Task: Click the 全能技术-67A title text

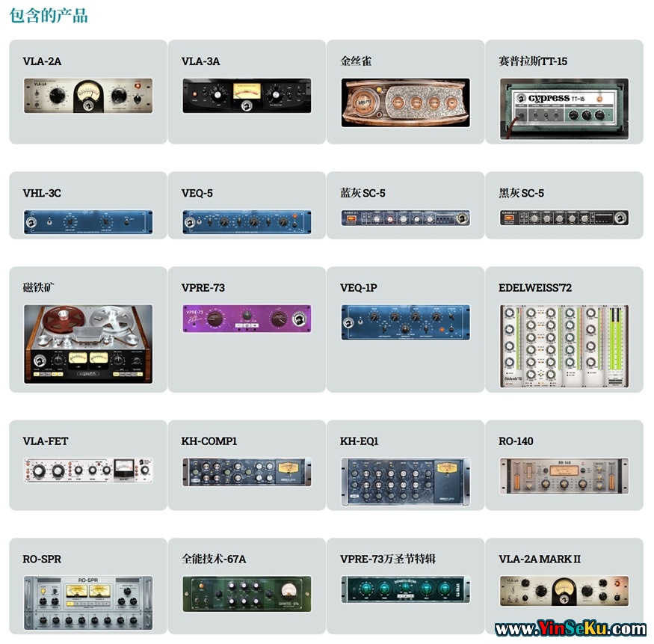Action: [x=214, y=559]
